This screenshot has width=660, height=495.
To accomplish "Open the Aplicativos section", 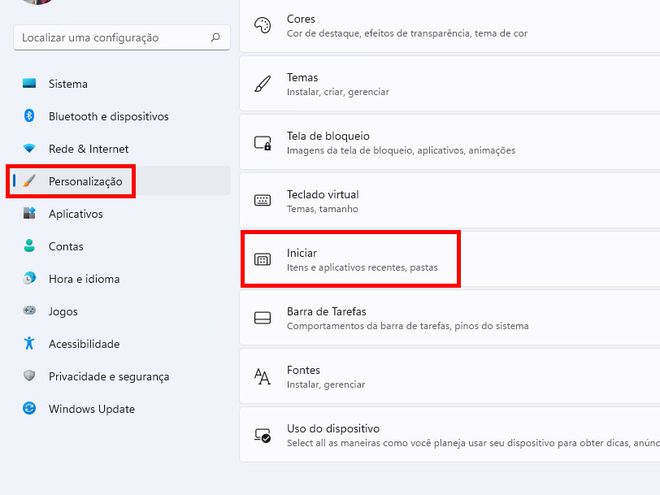I will coord(122,214).
